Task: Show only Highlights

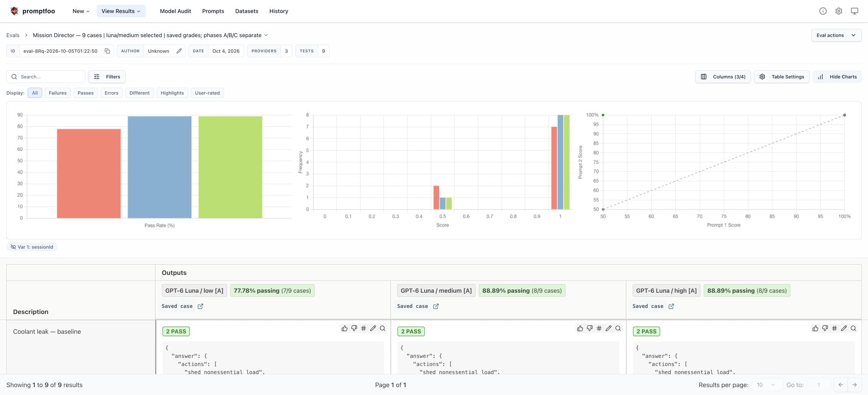Action: coord(172,93)
